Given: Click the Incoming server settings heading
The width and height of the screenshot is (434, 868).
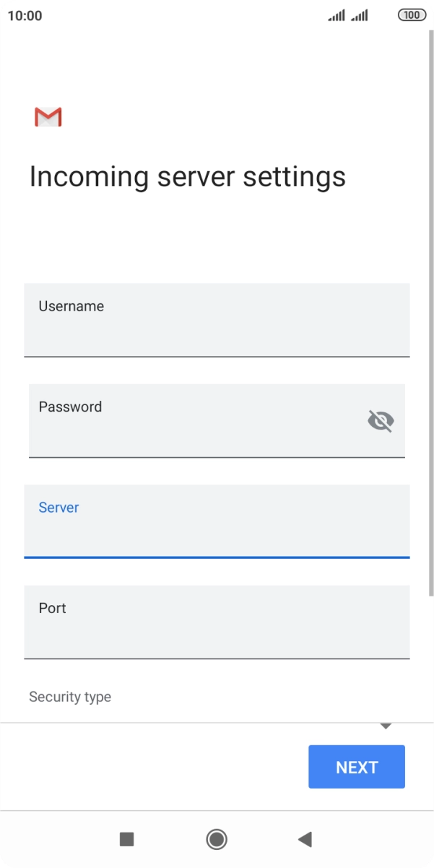Looking at the screenshot, I should (187, 175).
